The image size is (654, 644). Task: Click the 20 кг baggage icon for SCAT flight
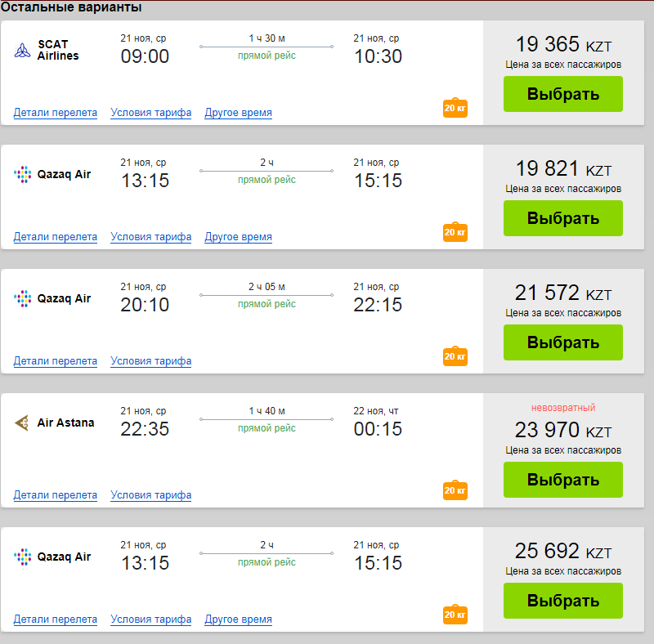455,108
